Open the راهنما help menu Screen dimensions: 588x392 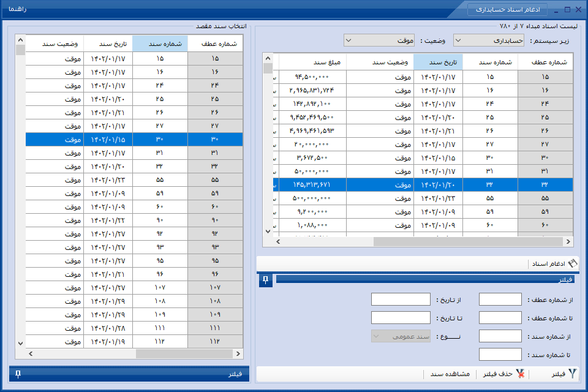(x=18, y=9)
